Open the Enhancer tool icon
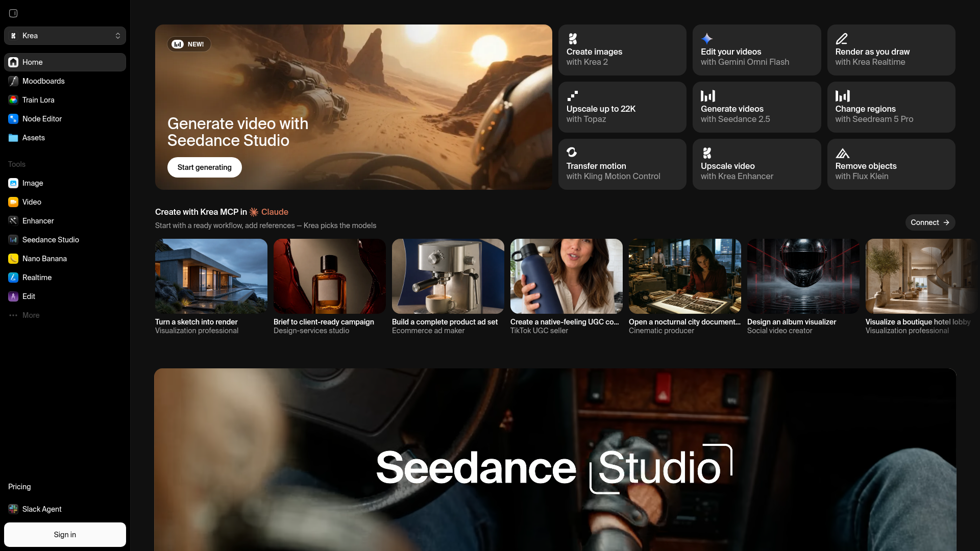Image resolution: width=980 pixels, height=551 pixels. click(x=13, y=221)
